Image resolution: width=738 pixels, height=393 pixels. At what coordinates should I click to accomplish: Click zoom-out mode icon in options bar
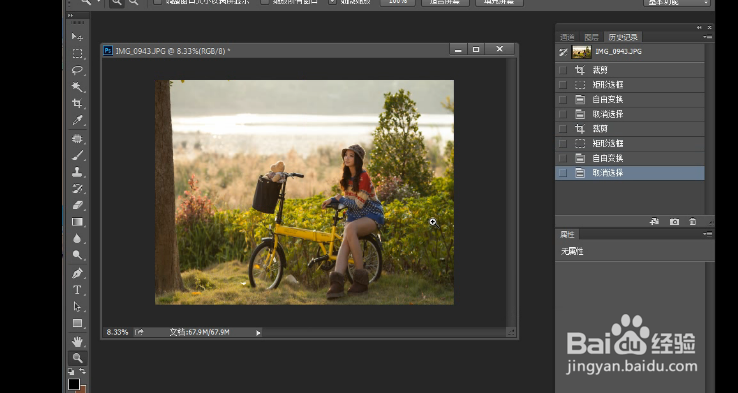[x=134, y=2]
